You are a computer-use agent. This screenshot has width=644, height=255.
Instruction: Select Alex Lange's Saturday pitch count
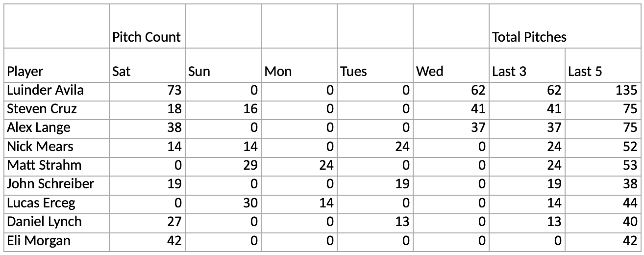pos(147,128)
